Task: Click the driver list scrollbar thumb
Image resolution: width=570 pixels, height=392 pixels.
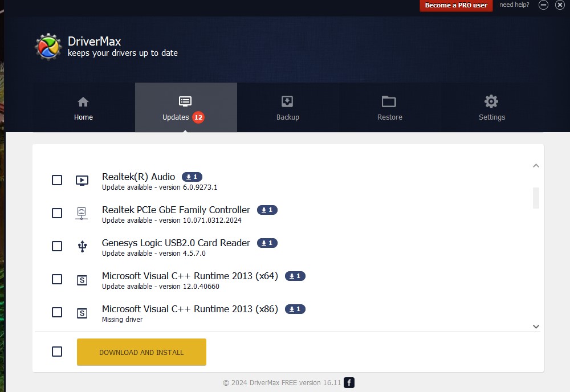Action: tap(536, 198)
